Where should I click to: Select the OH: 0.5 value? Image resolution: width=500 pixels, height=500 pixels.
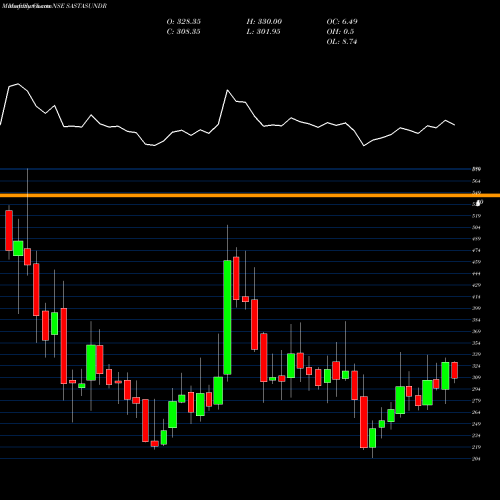[x=340, y=32]
